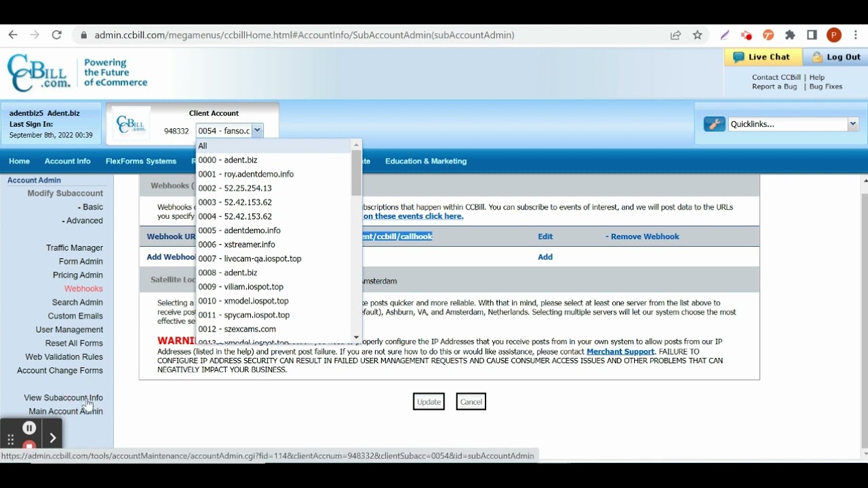Open the Education & Marketing menu
The width and height of the screenshot is (868, 488).
click(x=426, y=161)
